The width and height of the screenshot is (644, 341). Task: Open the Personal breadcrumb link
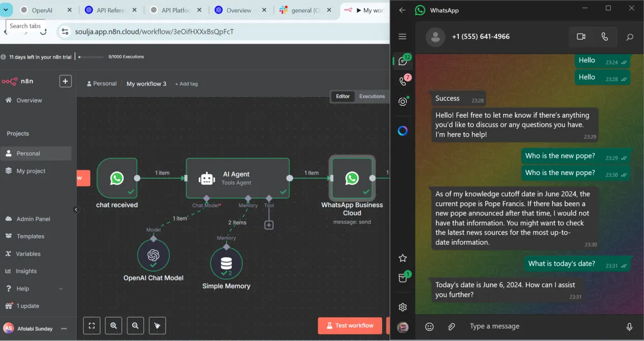[101, 84]
